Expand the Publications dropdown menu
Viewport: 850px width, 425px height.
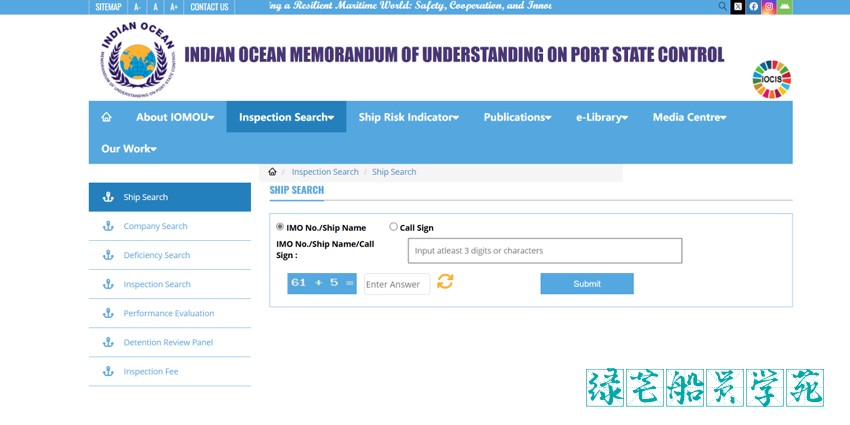[x=517, y=117]
